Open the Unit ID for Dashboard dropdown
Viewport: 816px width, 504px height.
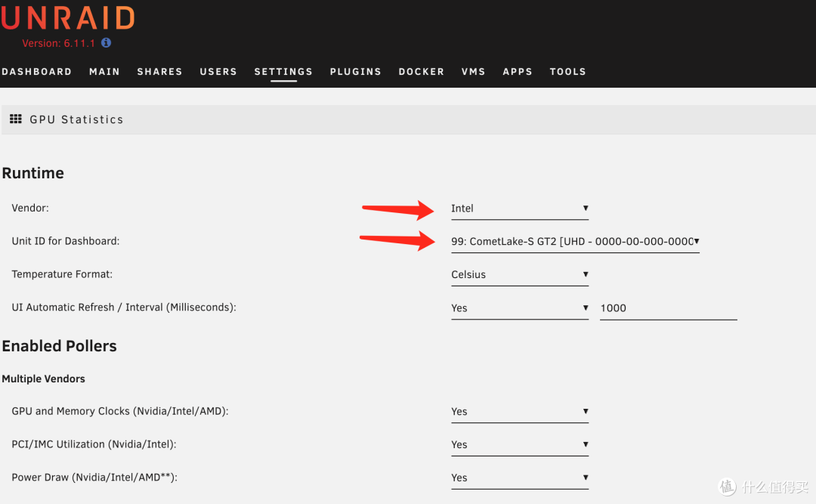(x=574, y=240)
